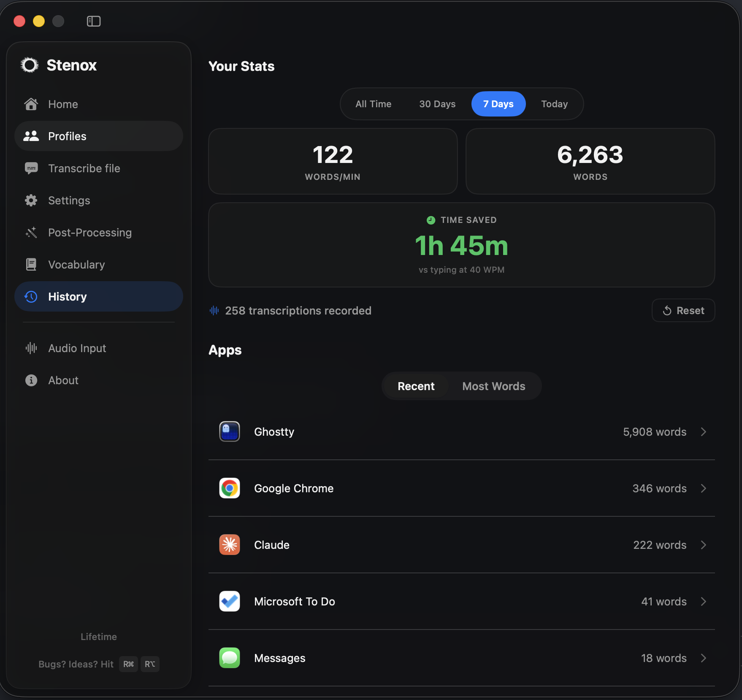
Task: Sort apps by Most Words
Action: (494, 386)
